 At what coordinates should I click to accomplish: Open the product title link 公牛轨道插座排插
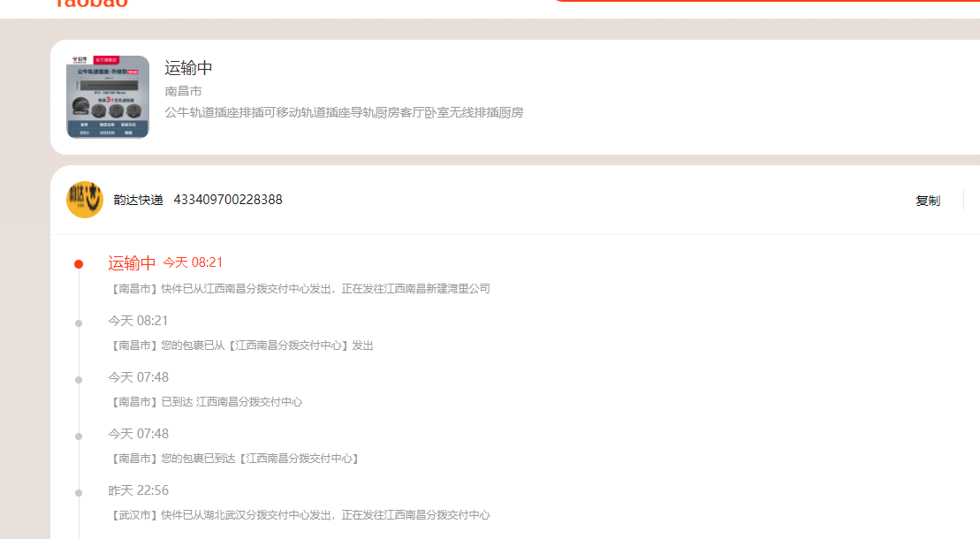click(x=344, y=112)
